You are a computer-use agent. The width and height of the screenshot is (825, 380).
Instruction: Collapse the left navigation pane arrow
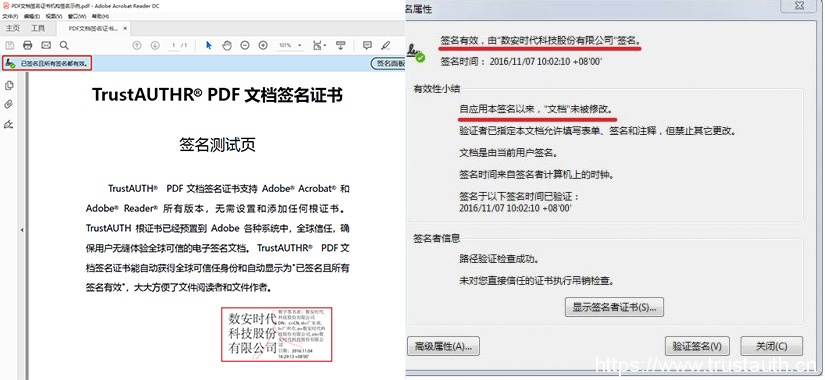[x=22, y=230]
